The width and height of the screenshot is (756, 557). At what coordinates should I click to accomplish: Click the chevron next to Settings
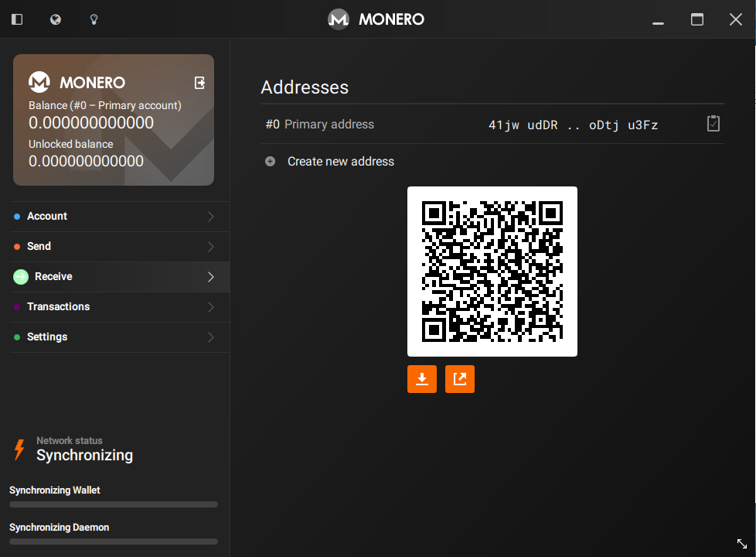coord(211,337)
